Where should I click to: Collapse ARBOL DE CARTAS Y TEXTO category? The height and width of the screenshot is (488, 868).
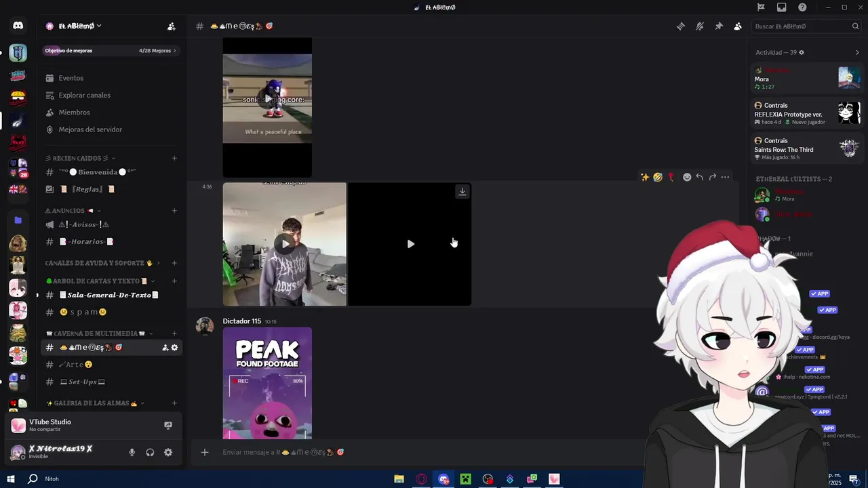(x=100, y=281)
